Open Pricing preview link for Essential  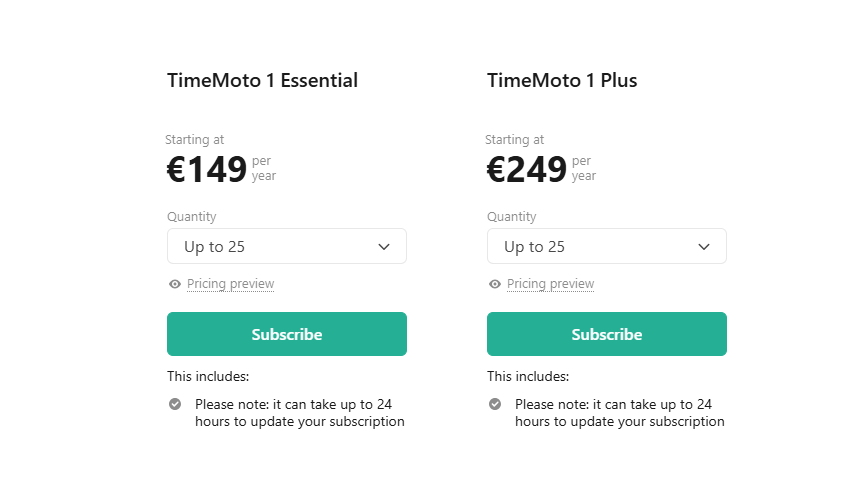point(230,284)
